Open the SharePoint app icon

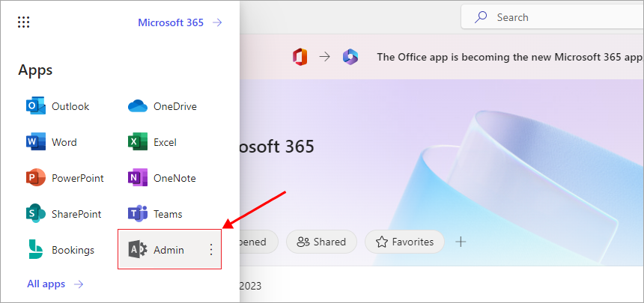(36, 214)
